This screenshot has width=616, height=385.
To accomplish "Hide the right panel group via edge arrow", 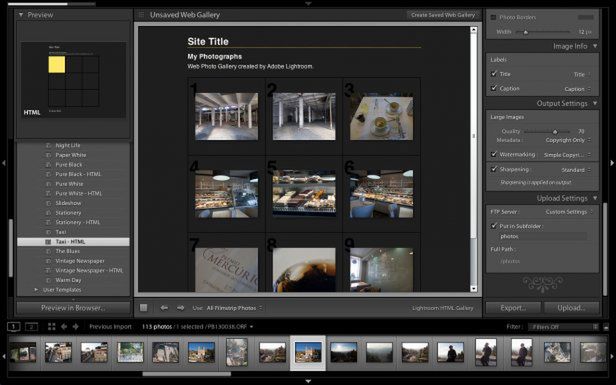I will (x=612, y=162).
